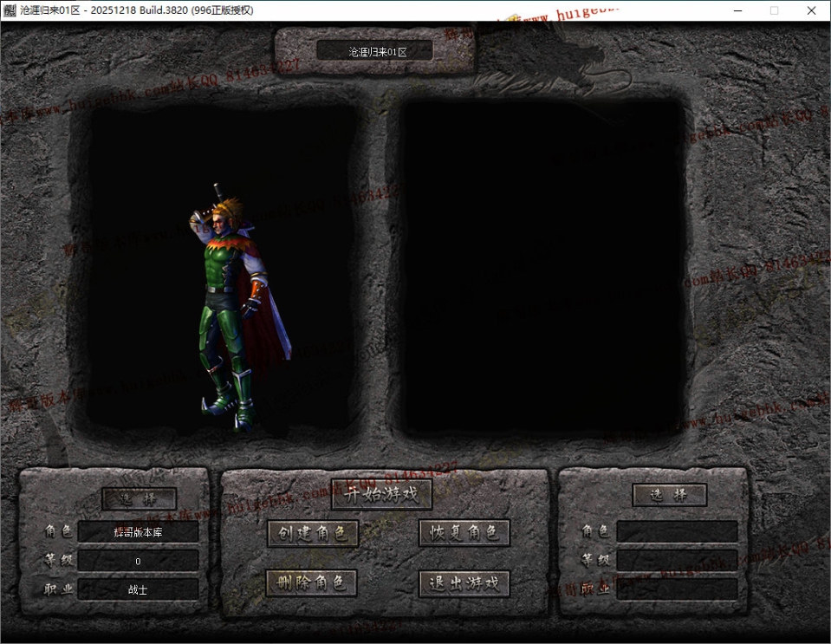Click the 恢复角色 restore character button
831x644 pixels.
[464, 533]
